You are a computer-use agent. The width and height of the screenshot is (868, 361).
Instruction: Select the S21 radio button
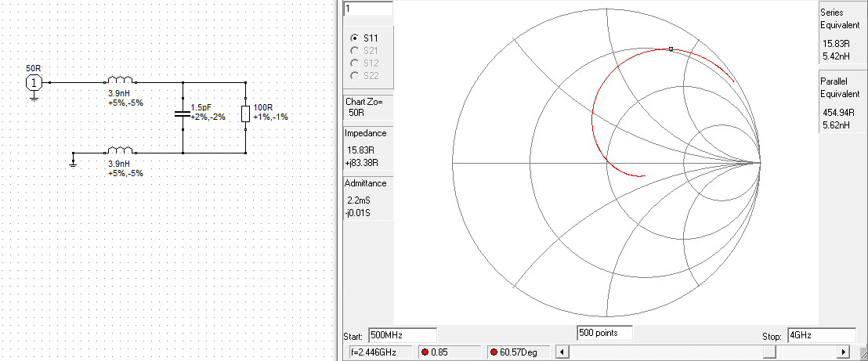tap(355, 51)
